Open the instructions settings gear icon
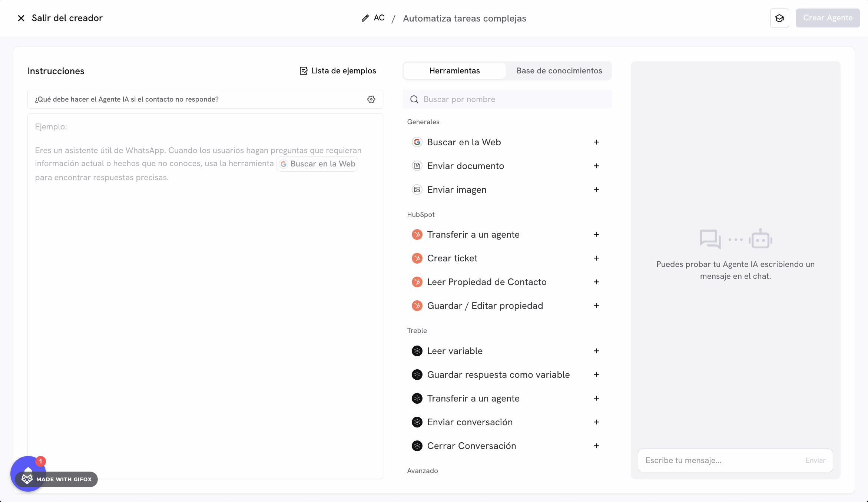This screenshot has width=868, height=502. [x=371, y=99]
